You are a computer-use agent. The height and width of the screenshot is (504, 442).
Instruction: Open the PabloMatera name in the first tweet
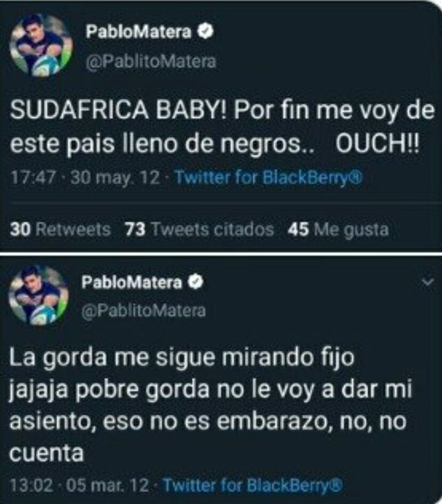coord(139,32)
